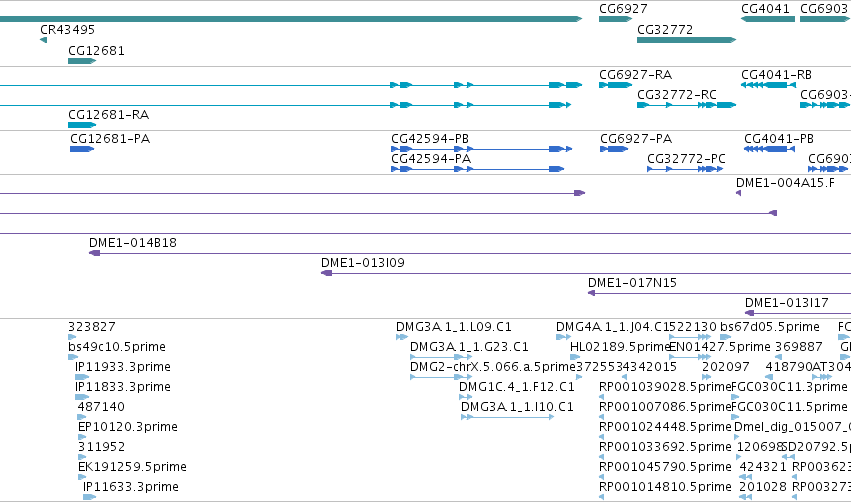
Task: Select the EST labeled 202097
Action: pyautogui.click(x=726, y=367)
